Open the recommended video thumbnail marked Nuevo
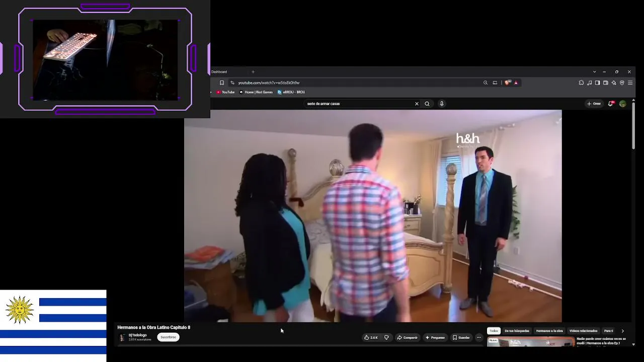 pyautogui.click(x=531, y=342)
